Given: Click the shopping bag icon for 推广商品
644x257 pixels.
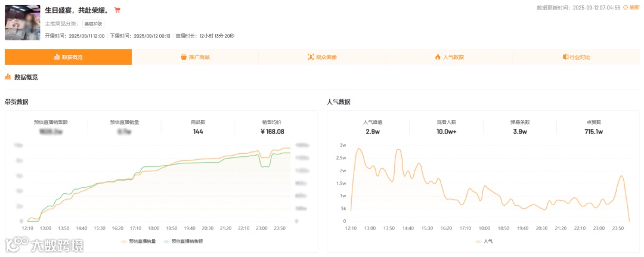Looking at the screenshot, I should click(x=184, y=57).
